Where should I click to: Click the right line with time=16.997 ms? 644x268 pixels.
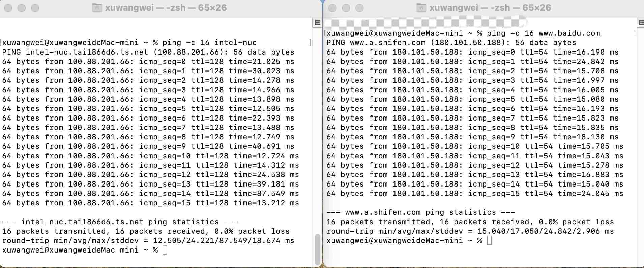[473, 80]
